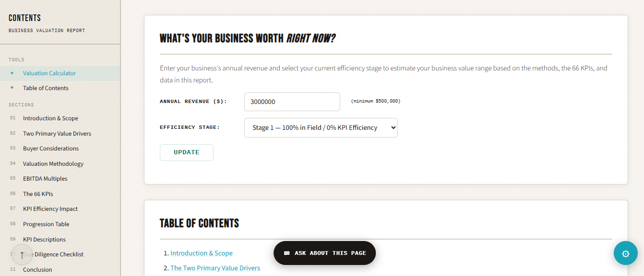Follow the Introduction & Scope contents link
Viewport: 644px width, 276px height.
[x=201, y=253]
